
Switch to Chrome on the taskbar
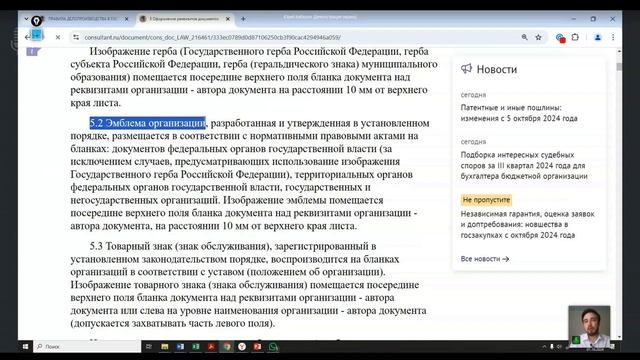click(227, 347)
